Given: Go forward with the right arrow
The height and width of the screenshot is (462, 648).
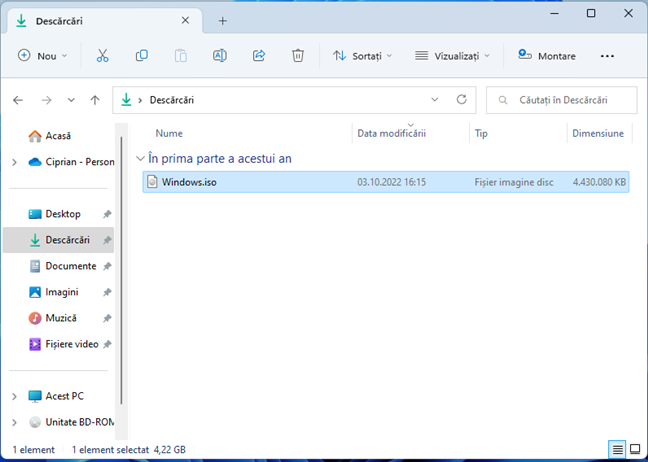Looking at the screenshot, I should (46, 100).
